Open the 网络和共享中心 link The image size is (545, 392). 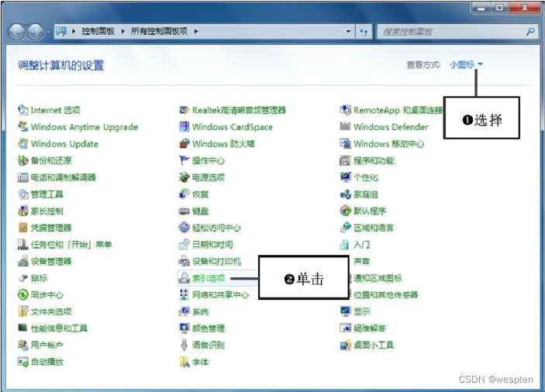tap(221, 295)
